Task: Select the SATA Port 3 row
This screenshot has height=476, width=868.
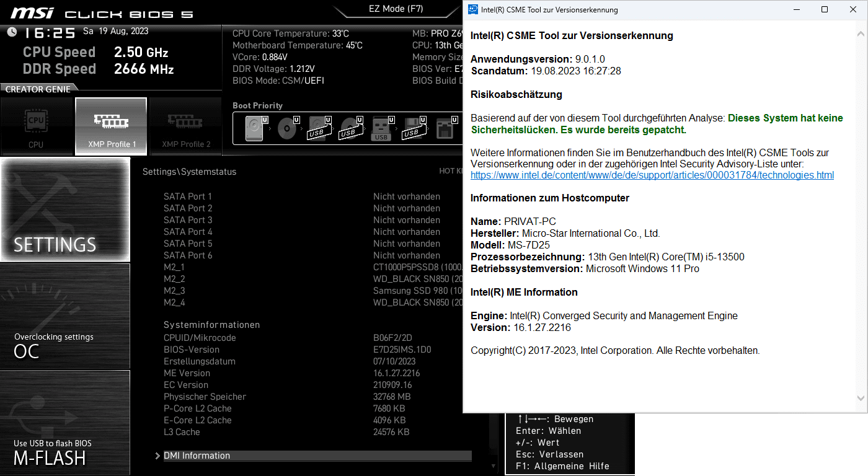Action: 314,220
